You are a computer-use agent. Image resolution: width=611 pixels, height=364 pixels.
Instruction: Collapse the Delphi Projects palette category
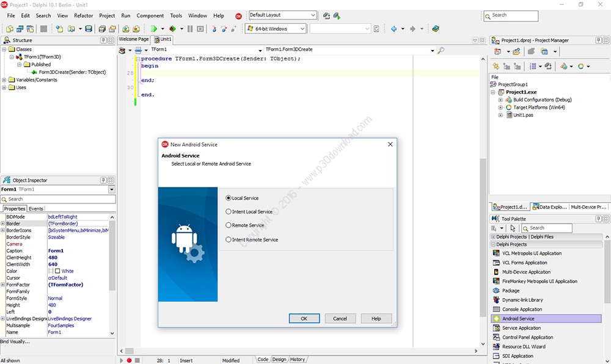coord(493,244)
